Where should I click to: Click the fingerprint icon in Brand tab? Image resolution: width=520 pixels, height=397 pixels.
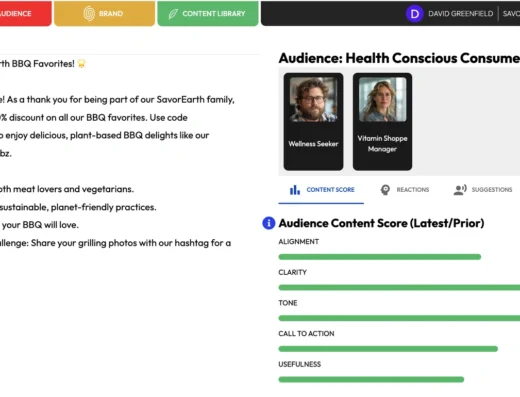[89, 14]
